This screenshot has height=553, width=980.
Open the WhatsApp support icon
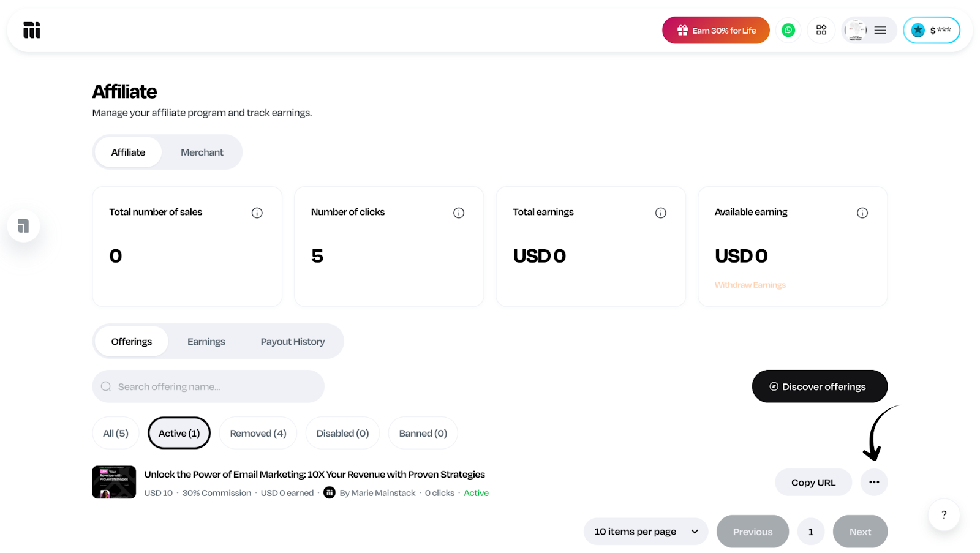(x=788, y=30)
